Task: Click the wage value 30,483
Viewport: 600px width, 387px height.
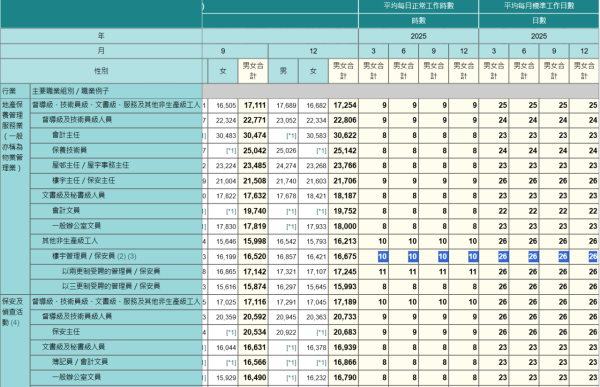Action: 226,136
